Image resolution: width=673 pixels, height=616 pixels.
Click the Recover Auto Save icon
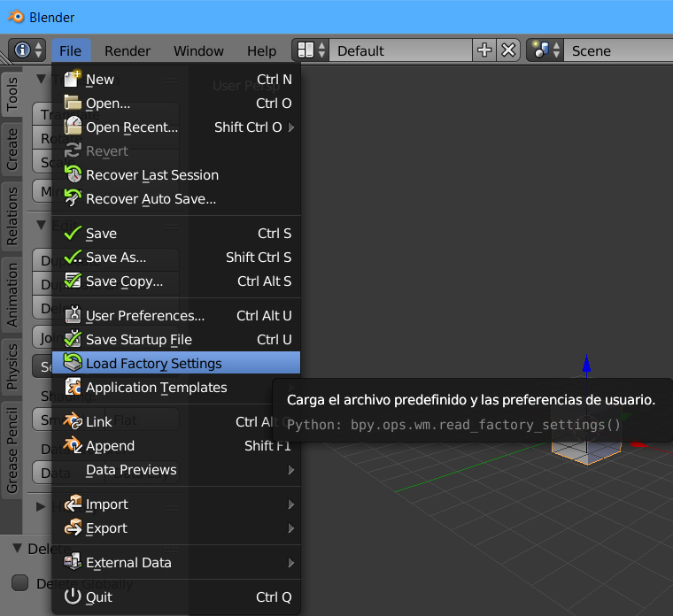click(x=73, y=198)
